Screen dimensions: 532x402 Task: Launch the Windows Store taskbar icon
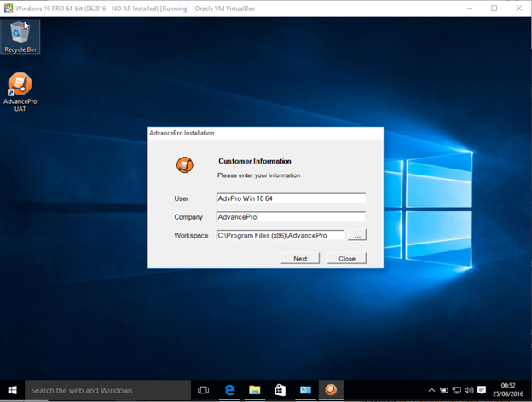[x=279, y=390]
